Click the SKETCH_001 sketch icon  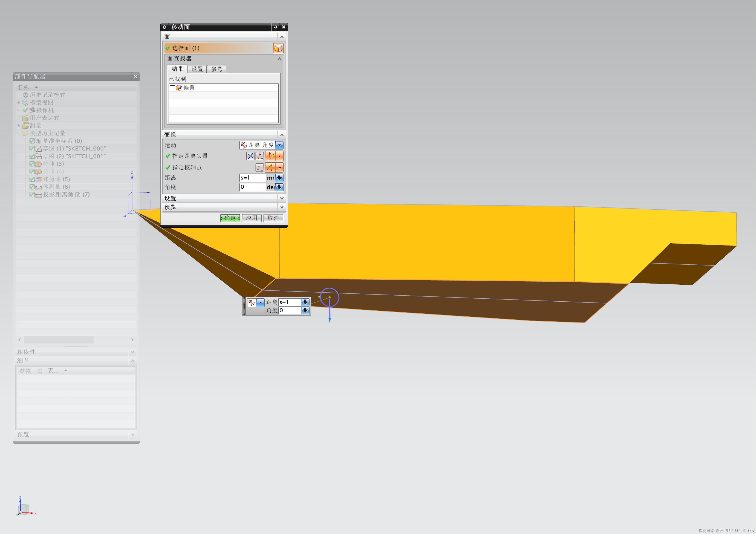click(39, 156)
